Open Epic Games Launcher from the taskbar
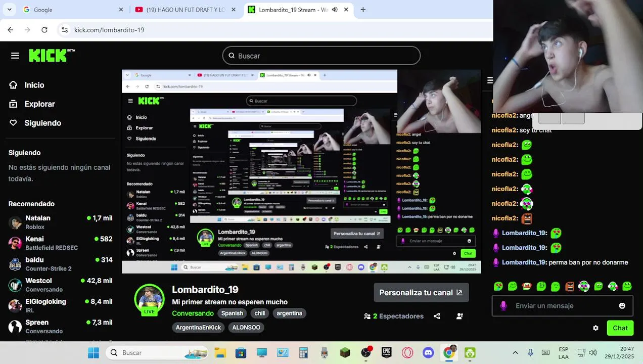 click(387, 353)
